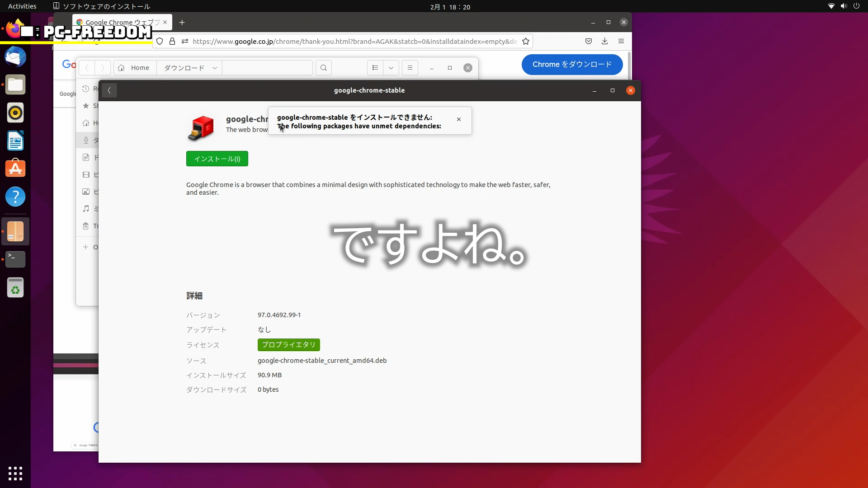This screenshot has width=868, height=488.
Task: Bookmark this page with the star icon
Action: point(526,42)
